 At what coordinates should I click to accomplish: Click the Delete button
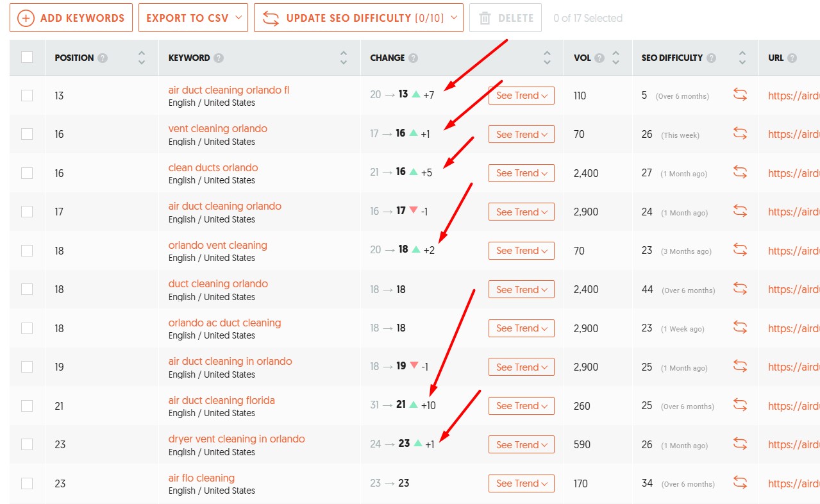click(x=505, y=18)
